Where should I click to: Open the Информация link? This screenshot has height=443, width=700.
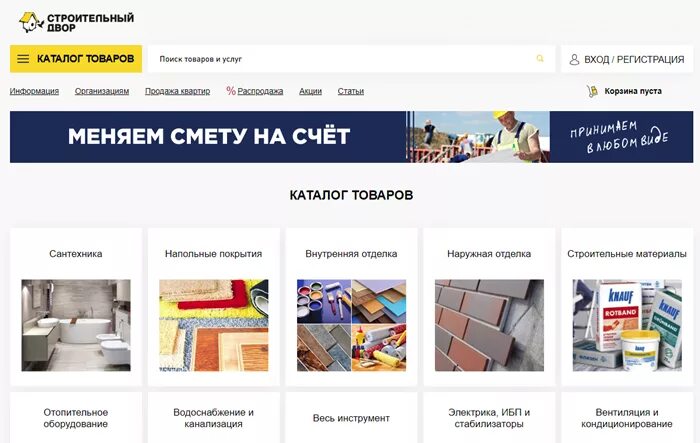(x=34, y=91)
